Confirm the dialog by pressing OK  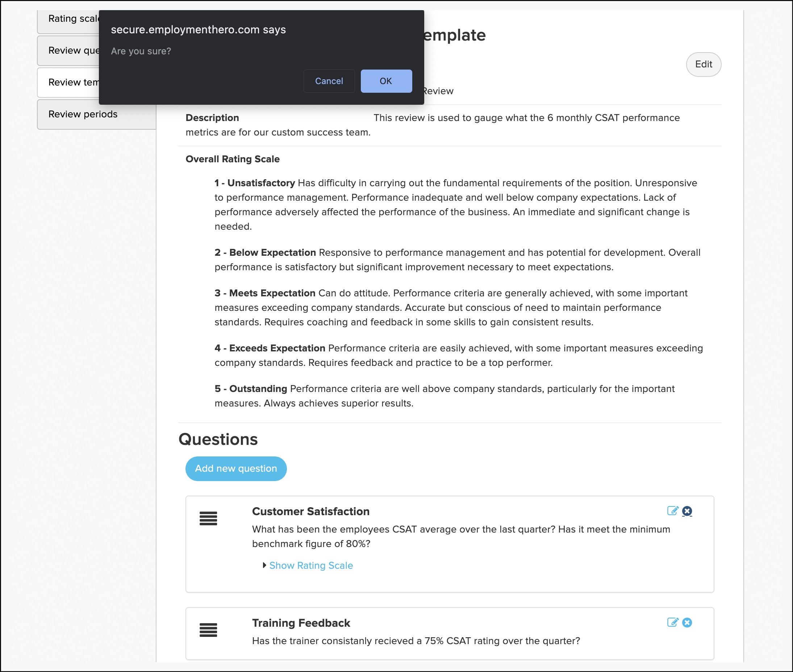pos(386,81)
